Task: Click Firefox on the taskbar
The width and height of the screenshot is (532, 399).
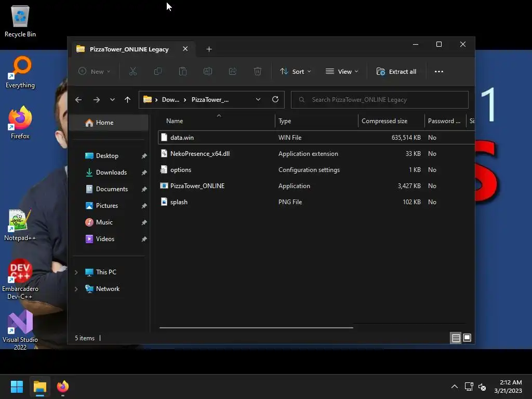Action: (63, 387)
